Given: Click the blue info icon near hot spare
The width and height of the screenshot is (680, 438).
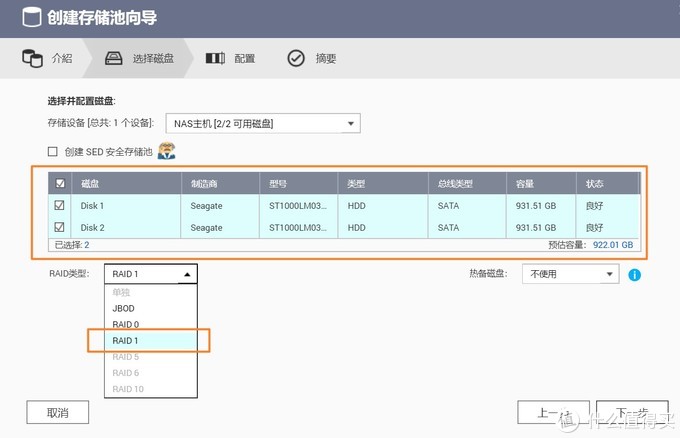Looking at the screenshot, I should pyautogui.click(x=634, y=275).
